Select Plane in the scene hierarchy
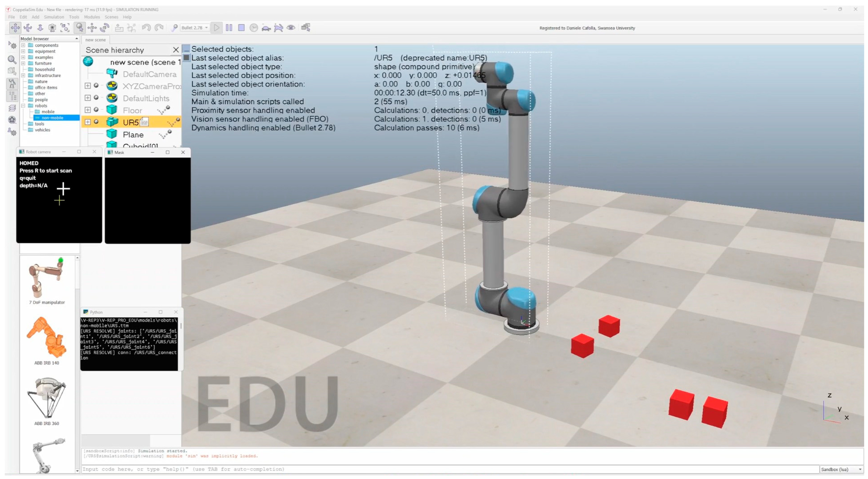The image size is (868, 479). pos(133,135)
